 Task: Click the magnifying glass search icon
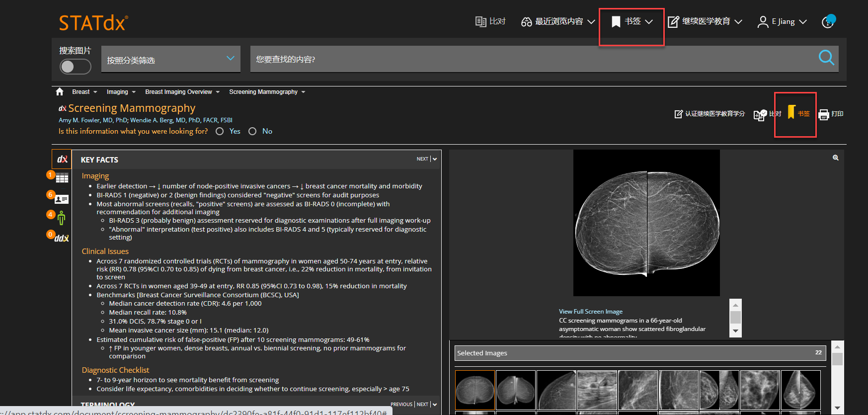point(826,58)
